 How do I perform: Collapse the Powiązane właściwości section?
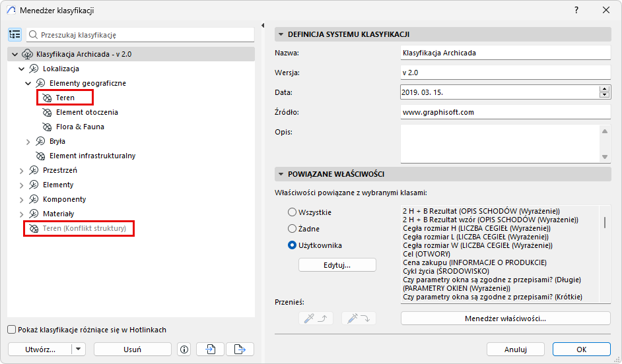(281, 174)
